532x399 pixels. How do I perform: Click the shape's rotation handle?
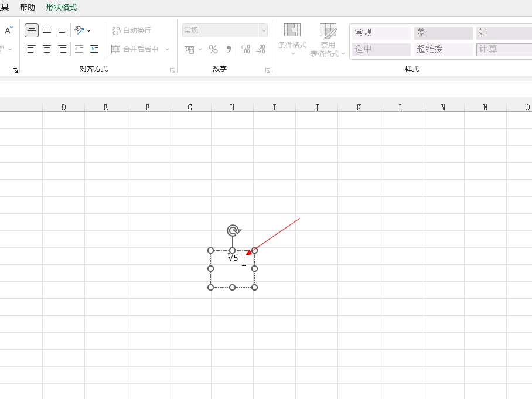[x=234, y=230]
